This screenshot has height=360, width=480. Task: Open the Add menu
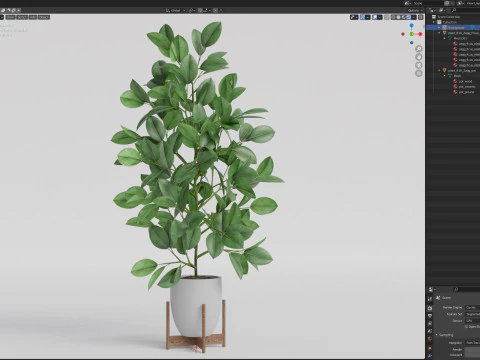pos(33,17)
